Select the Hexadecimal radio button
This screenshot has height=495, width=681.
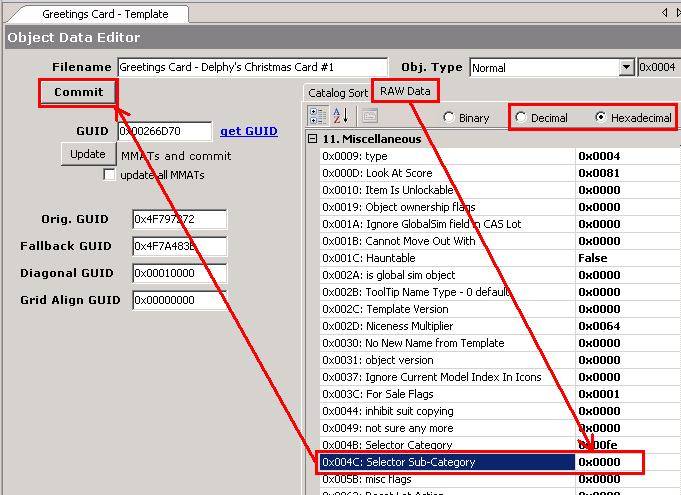(x=601, y=117)
